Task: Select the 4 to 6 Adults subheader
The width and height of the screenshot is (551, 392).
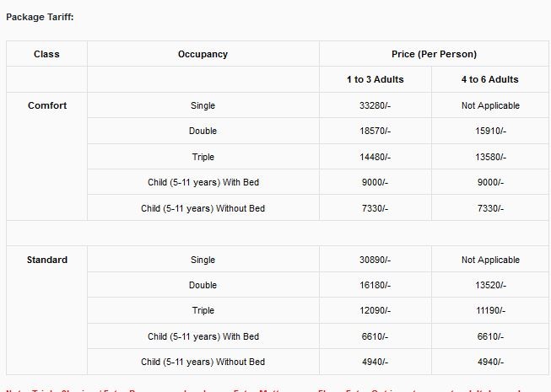Action: coord(490,79)
